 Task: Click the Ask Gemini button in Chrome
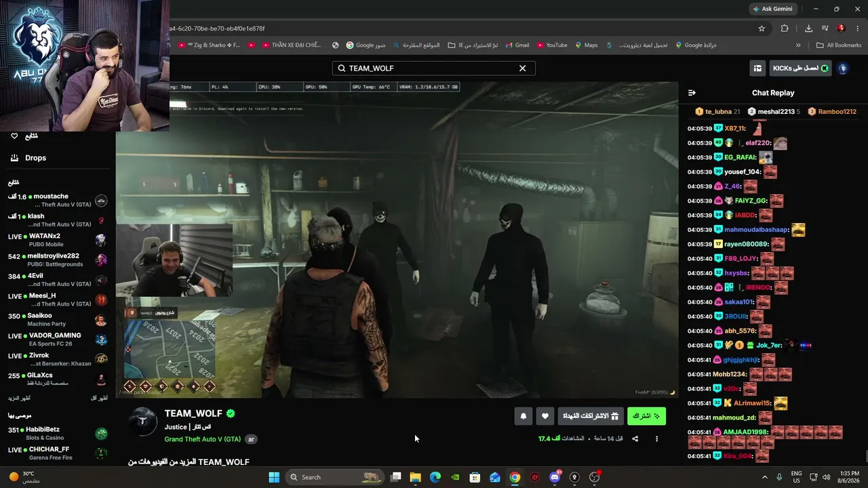point(772,9)
